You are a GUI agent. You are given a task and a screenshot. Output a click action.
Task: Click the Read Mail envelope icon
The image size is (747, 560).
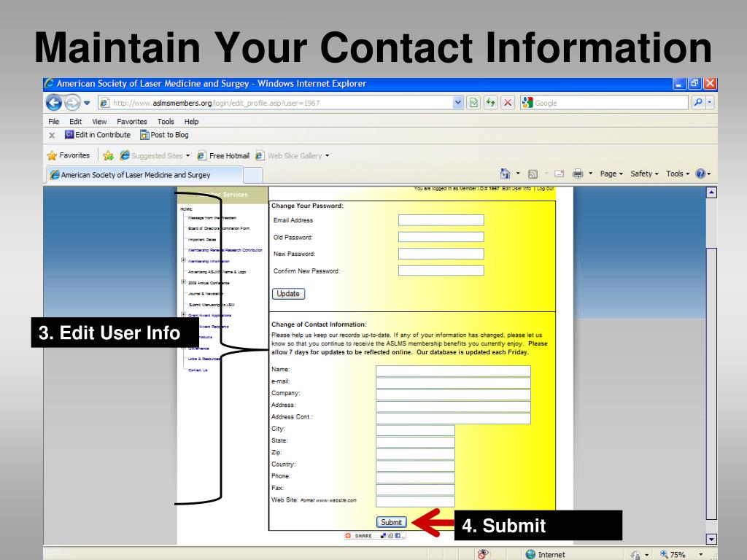(x=560, y=174)
